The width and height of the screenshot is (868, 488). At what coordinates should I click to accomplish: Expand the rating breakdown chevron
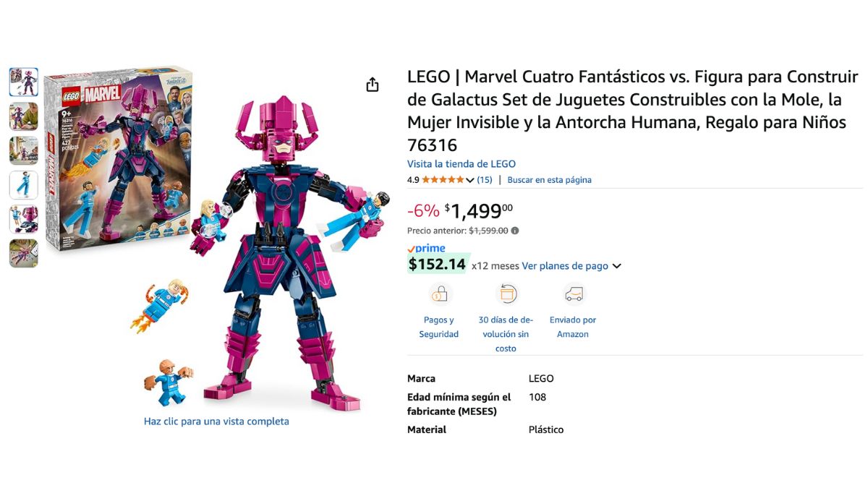[x=470, y=180]
